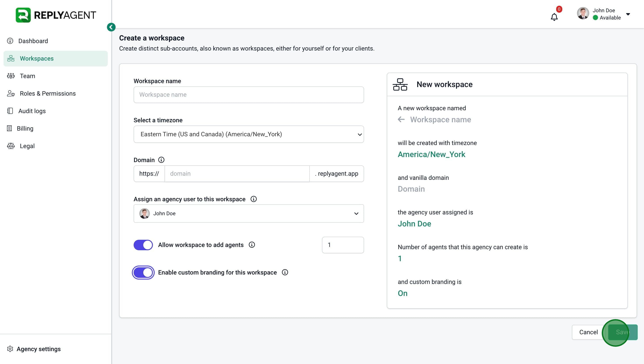Open the timezone dropdown
This screenshot has width=644, height=364.
(249, 134)
